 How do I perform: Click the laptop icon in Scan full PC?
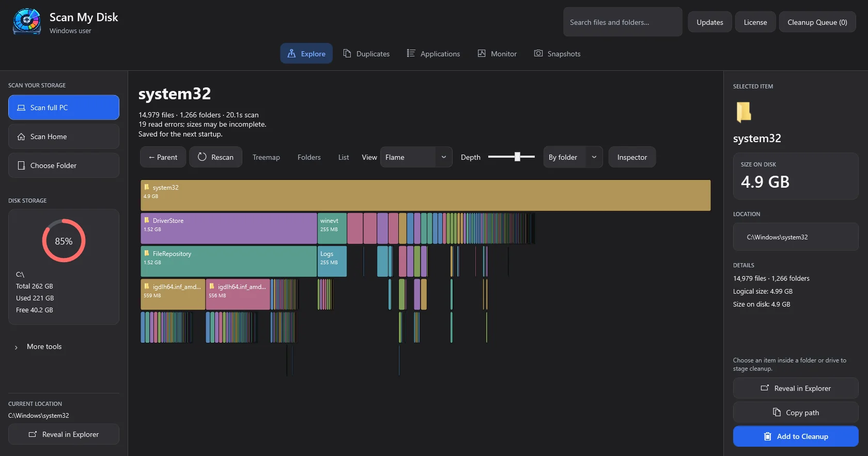[x=21, y=108]
